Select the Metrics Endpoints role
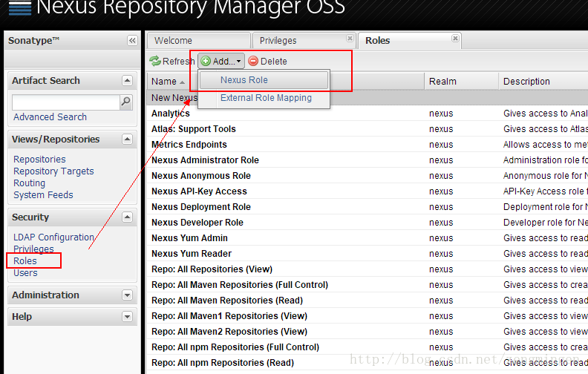Screen dimensions: 588x374 367,145
